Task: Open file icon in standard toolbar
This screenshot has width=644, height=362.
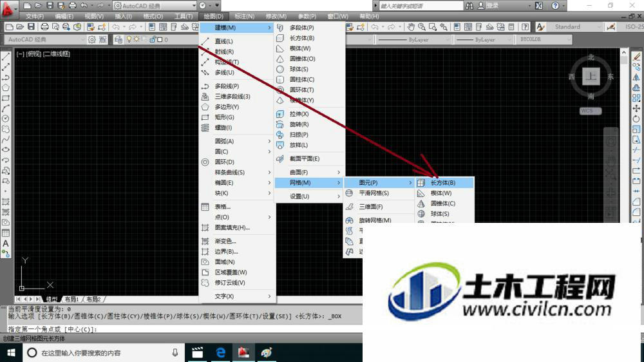Action: 20,27
